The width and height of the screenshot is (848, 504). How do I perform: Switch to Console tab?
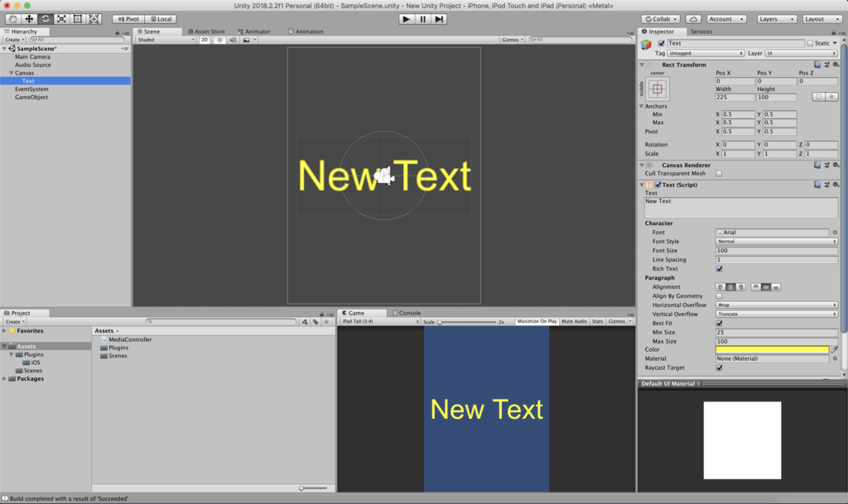tap(406, 314)
